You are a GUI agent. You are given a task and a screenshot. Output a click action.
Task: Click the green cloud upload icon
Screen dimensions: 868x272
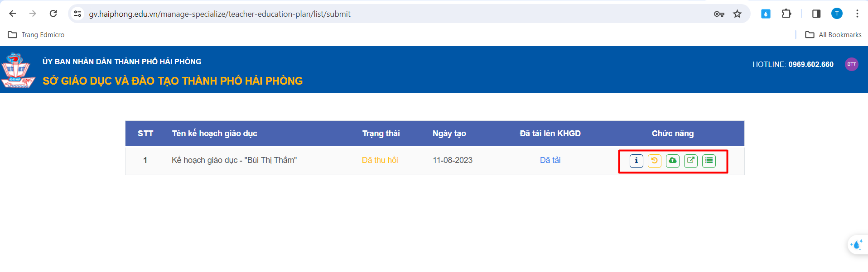pyautogui.click(x=672, y=161)
